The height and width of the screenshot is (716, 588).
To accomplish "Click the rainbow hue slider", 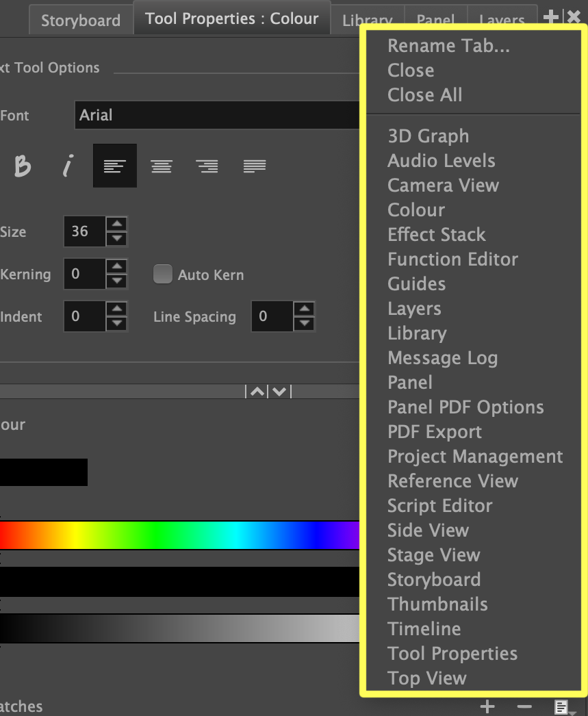I will tap(179, 535).
